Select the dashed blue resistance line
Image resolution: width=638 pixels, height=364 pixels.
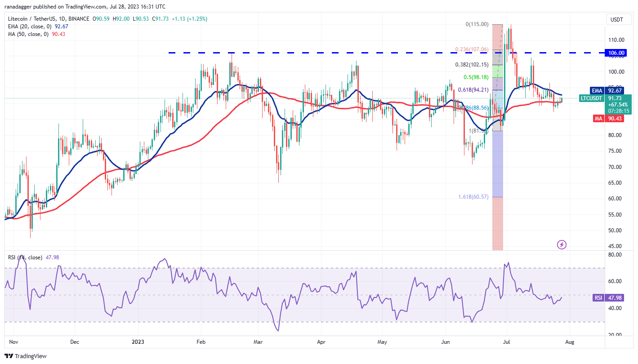coord(315,53)
